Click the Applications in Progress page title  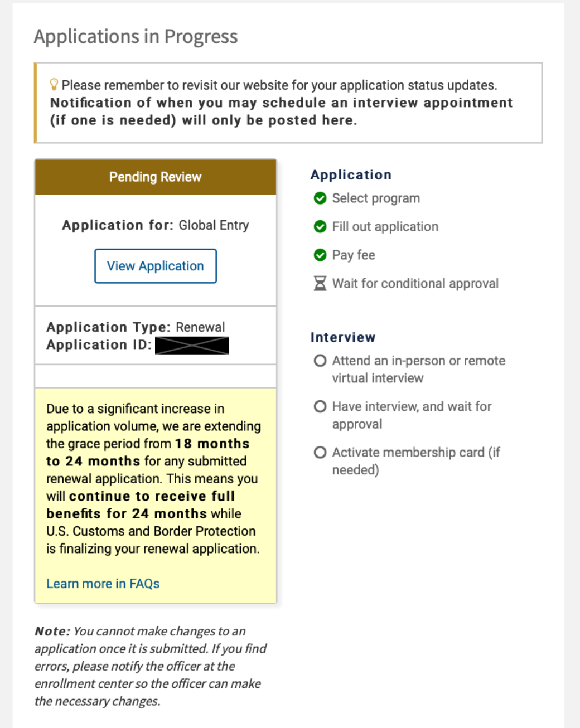click(136, 36)
